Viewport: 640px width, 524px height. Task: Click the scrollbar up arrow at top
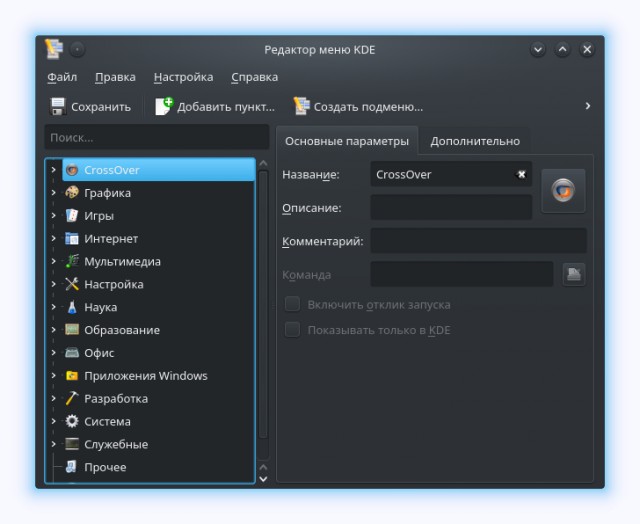click(263, 163)
